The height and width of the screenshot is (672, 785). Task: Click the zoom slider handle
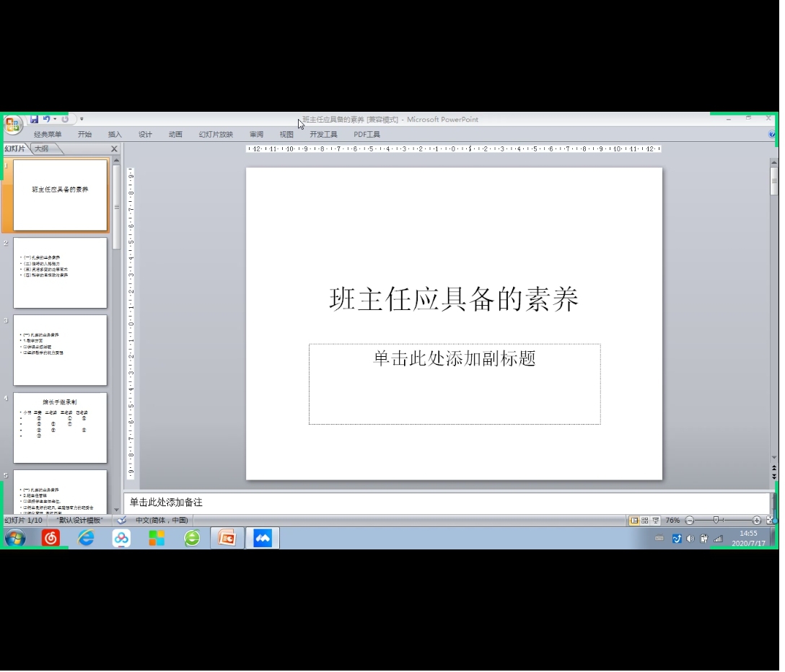[x=716, y=521]
